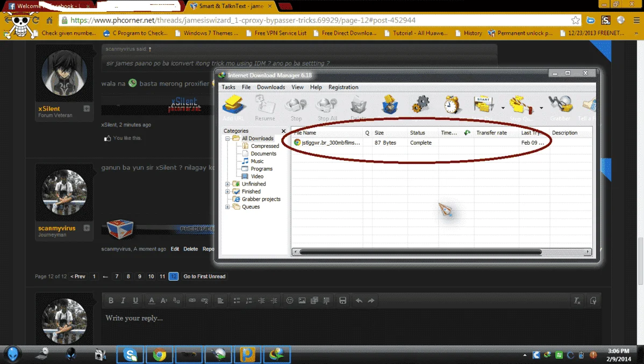This screenshot has width=644, height=364.
Task: Open Stop Queue dropdown arrow
Action: (x=541, y=108)
